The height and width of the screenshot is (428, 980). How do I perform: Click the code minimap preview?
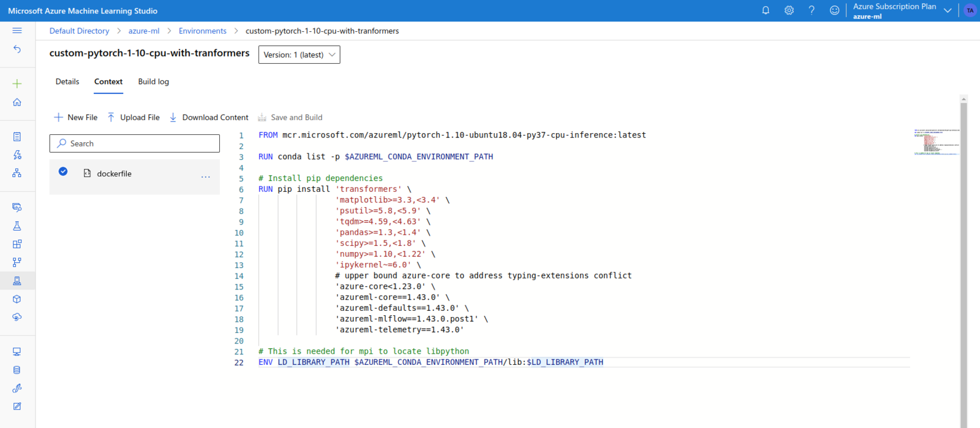click(x=937, y=142)
